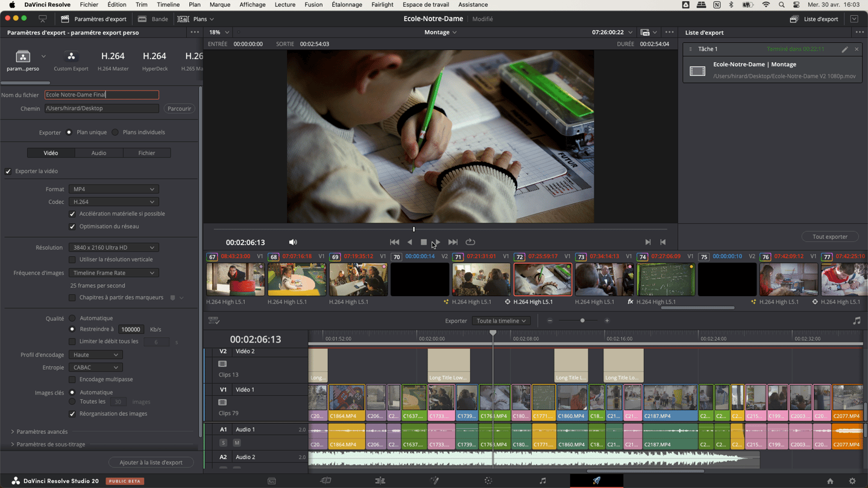Image resolution: width=868 pixels, height=488 pixels.
Task: Select the Custom Export preset
Action: (71, 60)
